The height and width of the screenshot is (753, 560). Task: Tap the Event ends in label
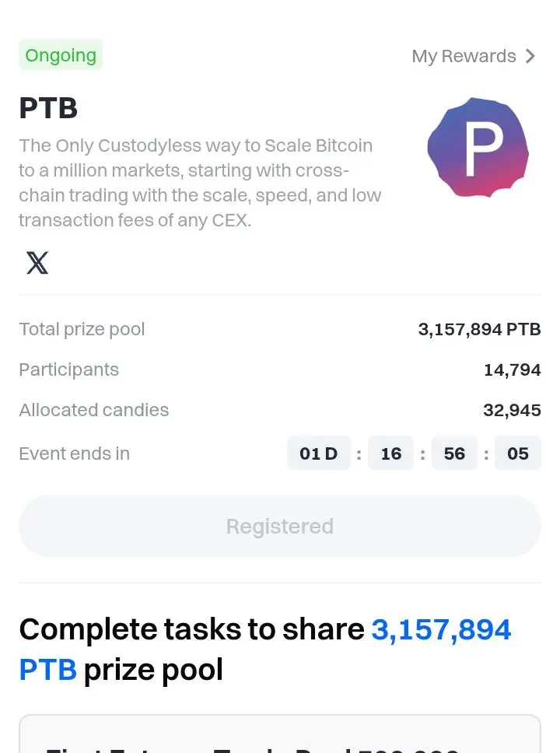point(75,454)
